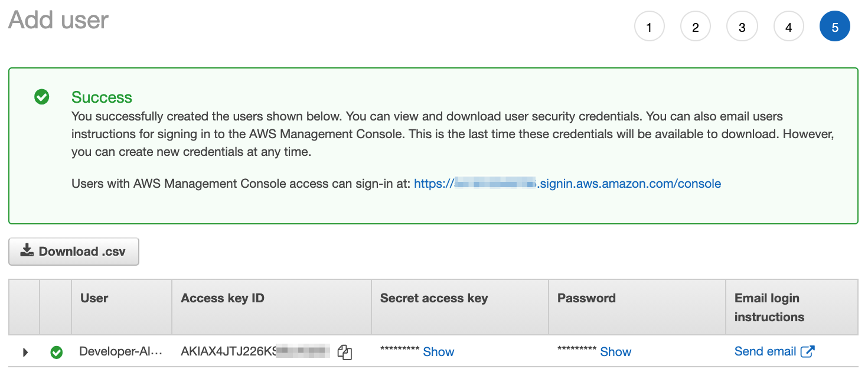Screen dimensions: 868x385
Task: Reveal hidden credentials for Developer-Al user
Action: 439,351
